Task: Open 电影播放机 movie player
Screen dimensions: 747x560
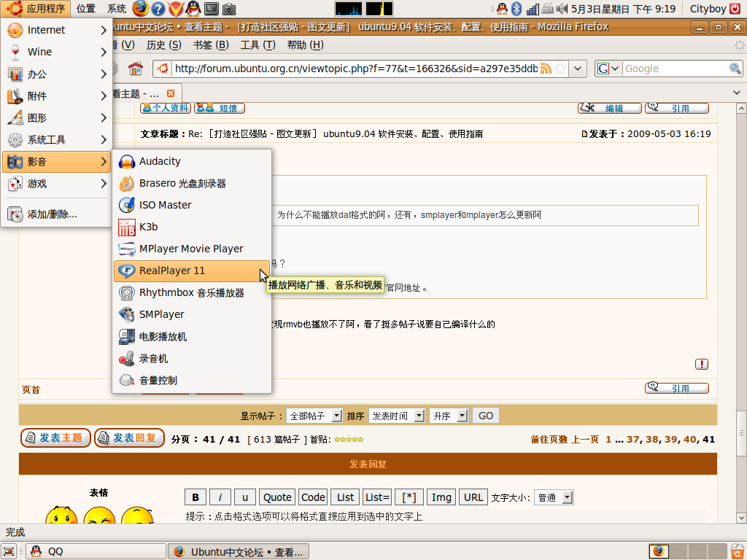Action: coord(192,337)
